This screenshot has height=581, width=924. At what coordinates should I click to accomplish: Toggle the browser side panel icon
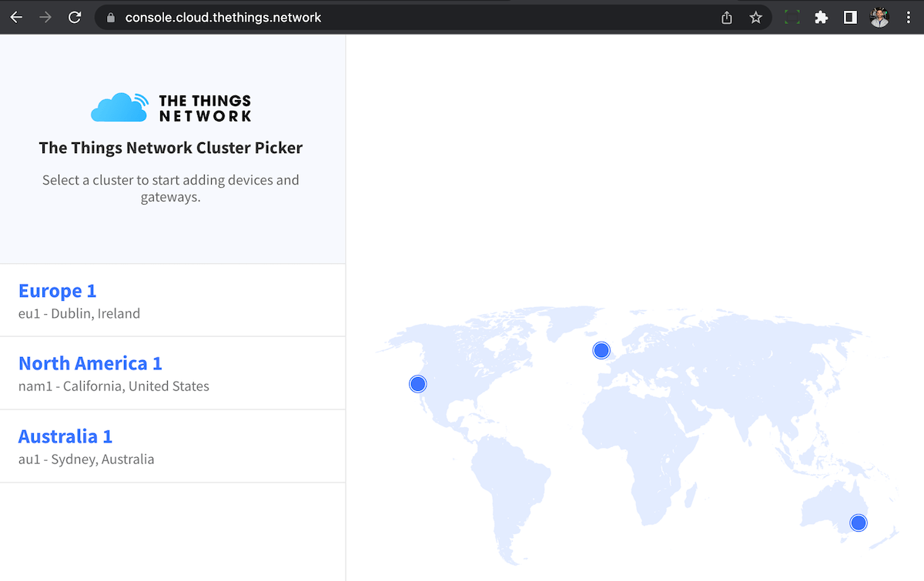click(x=850, y=17)
